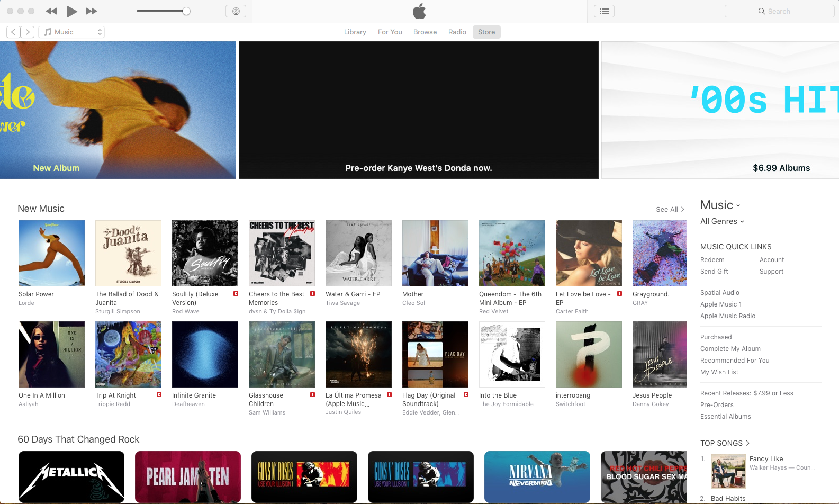Open the Mother album by Cleo Sol

pos(435,253)
